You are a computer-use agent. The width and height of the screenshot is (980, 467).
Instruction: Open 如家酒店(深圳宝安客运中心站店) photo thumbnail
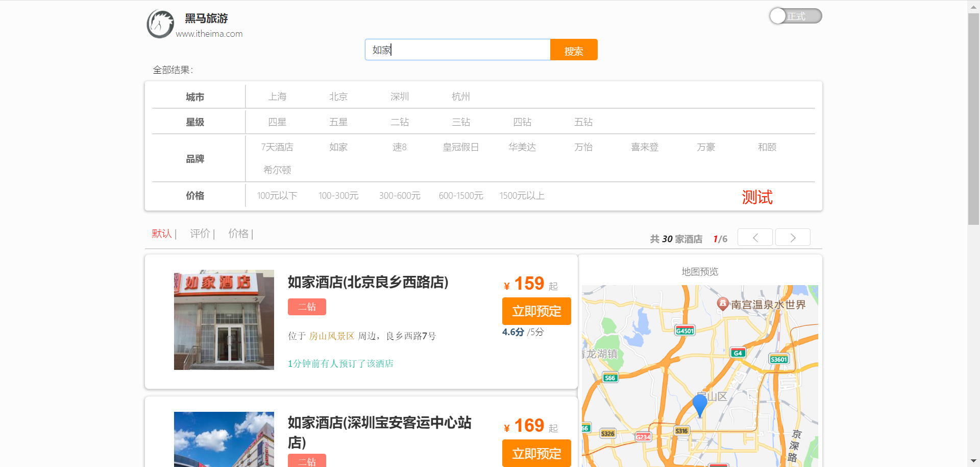tap(224, 439)
